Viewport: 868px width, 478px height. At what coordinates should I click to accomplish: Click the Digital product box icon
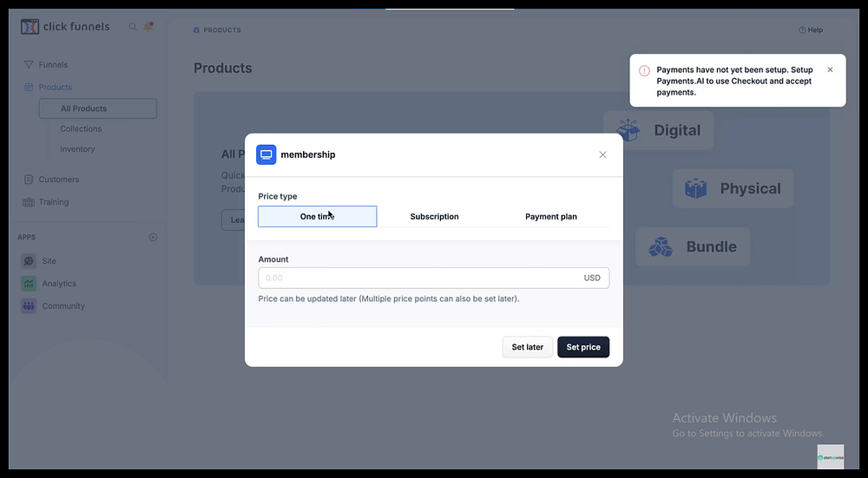[628, 131]
